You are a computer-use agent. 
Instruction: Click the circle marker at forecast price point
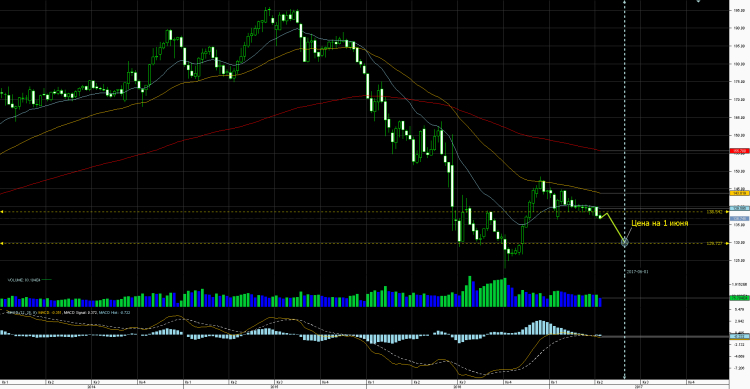coord(624,243)
